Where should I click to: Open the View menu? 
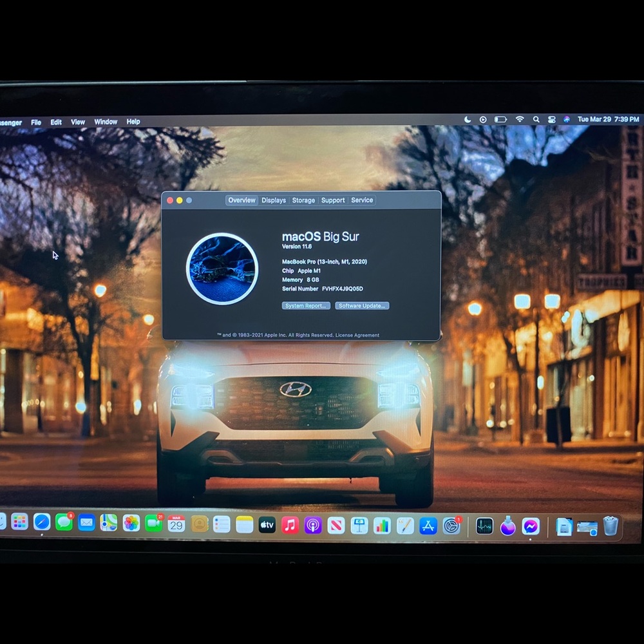tap(78, 122)
